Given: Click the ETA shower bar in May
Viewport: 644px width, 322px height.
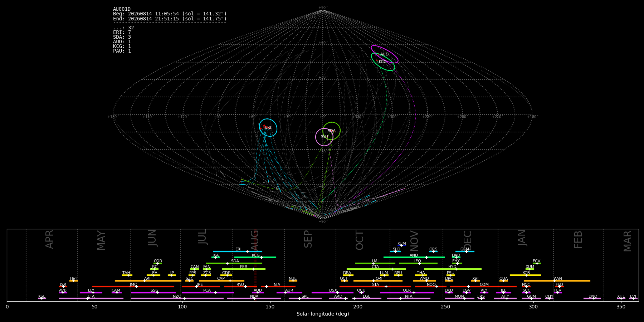Looking at the screenshot, I should [x=91, y=298].
